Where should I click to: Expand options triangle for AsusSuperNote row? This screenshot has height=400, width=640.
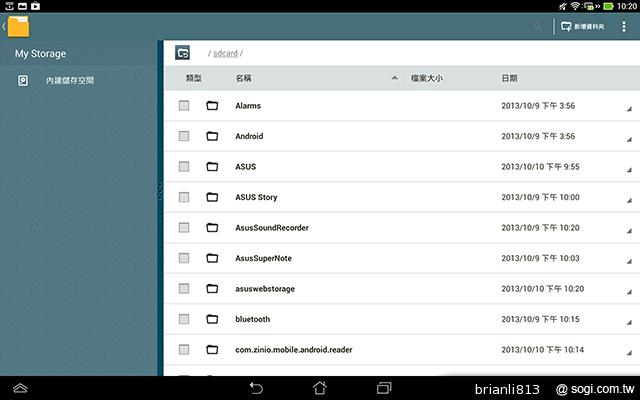pos(629,262)
